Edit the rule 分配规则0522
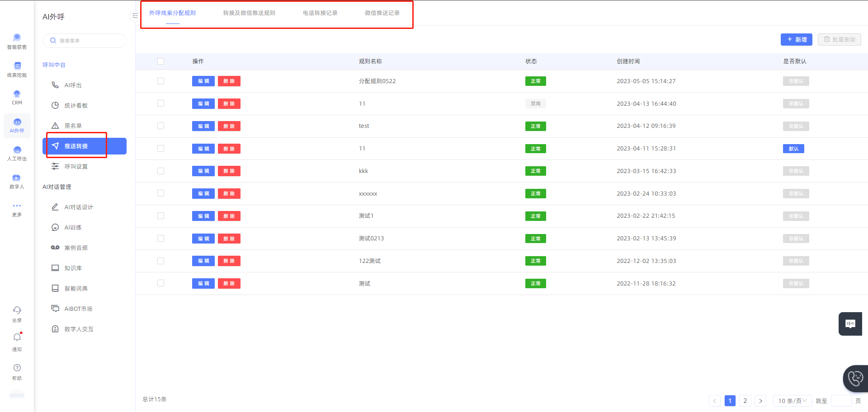The height and width of the screenshot is (412, 868). (x=203, y=81)
